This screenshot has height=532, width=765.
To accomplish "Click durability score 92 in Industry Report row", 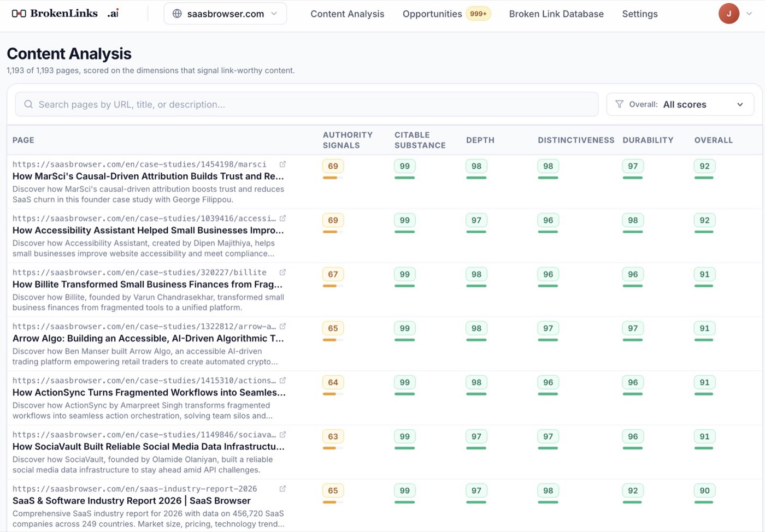I will tap(633, 490).
